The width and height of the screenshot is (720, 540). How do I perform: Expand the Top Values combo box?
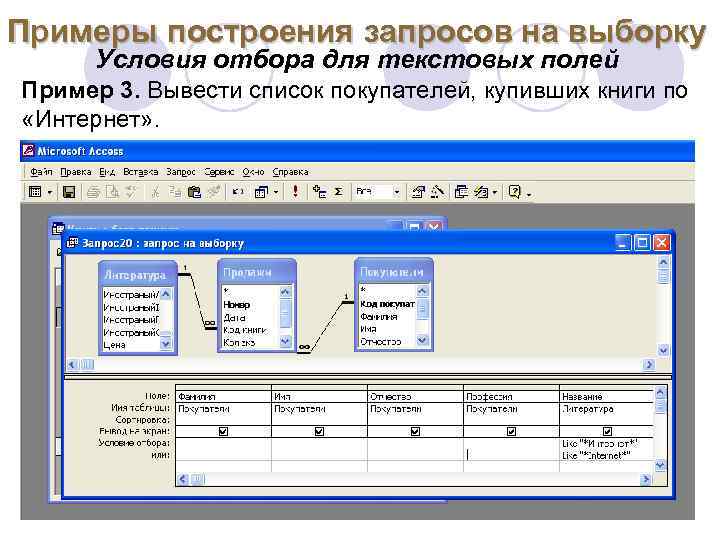pyautogui.click(x=397, y=192)
